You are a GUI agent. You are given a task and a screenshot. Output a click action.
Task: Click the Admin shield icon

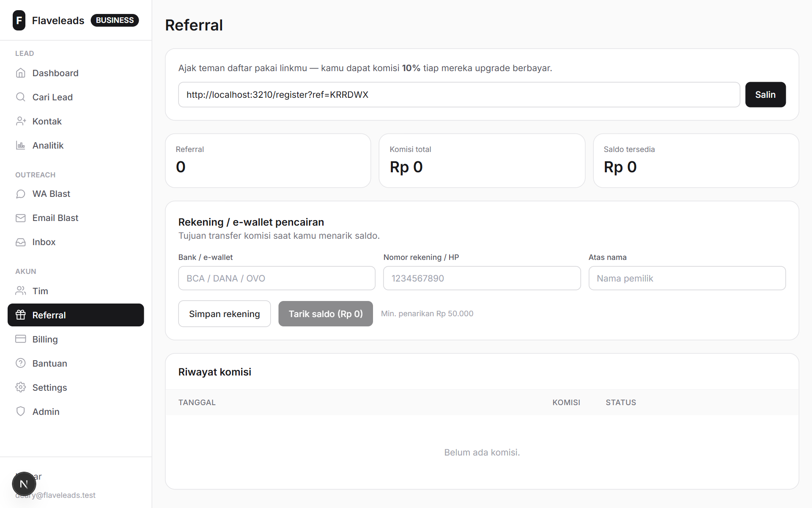pyautogui.click(x=20, y=411)
